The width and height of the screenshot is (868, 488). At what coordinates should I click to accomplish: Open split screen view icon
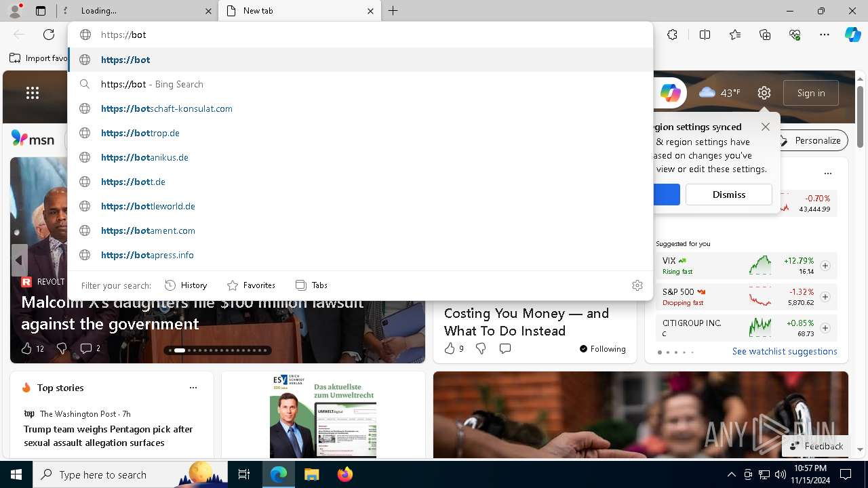(705, 35)
